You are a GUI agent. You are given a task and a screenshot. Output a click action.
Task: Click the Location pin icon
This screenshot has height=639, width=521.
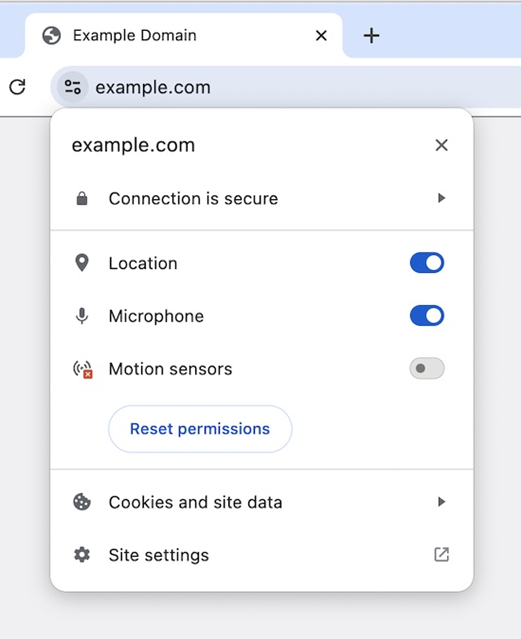pos(82,263)
